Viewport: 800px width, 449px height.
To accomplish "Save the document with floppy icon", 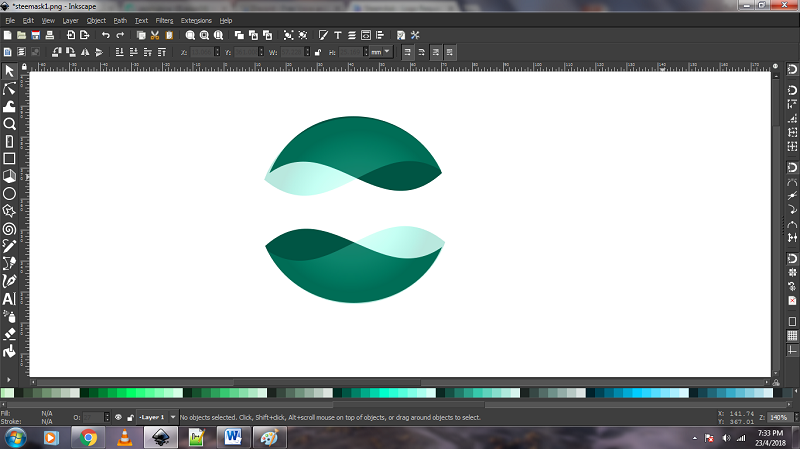I will [36, 35].
